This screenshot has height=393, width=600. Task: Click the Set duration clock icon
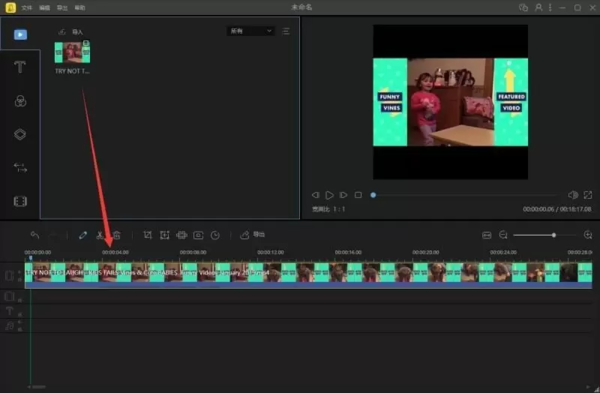click(215, 235)
